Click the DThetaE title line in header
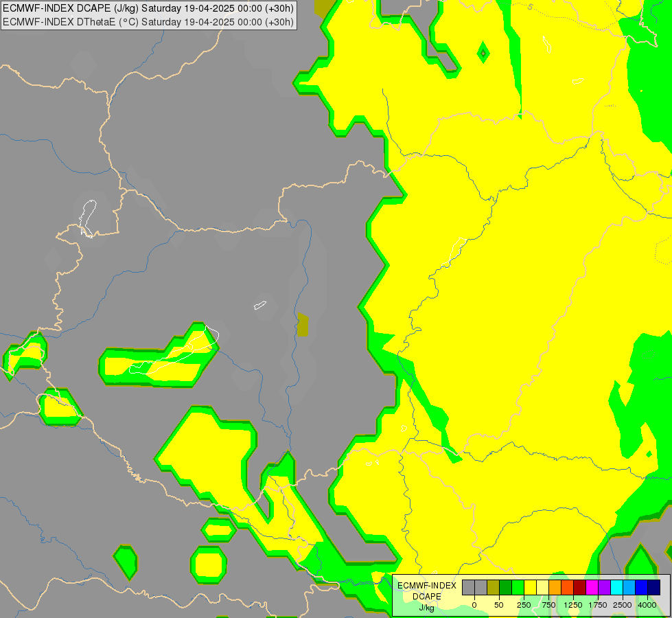 coord(148,22)
